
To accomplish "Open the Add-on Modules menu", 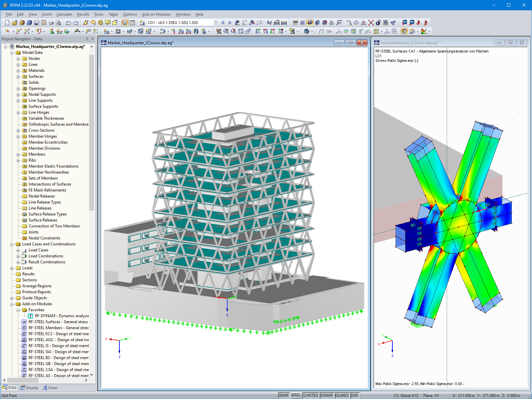I will 156,14.
